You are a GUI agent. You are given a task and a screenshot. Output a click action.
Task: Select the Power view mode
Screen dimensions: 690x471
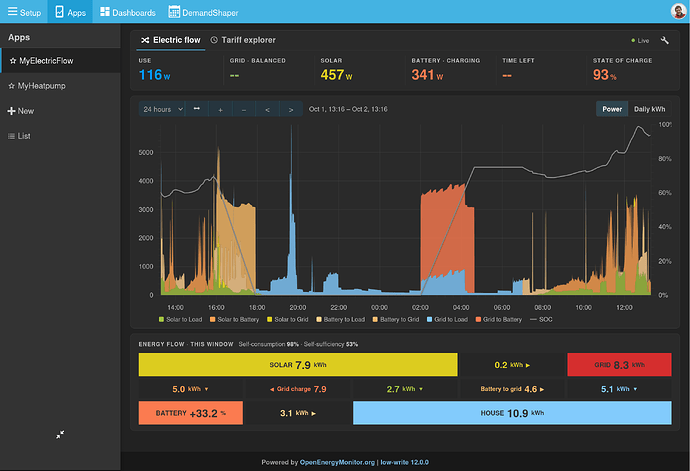[612, 109]
